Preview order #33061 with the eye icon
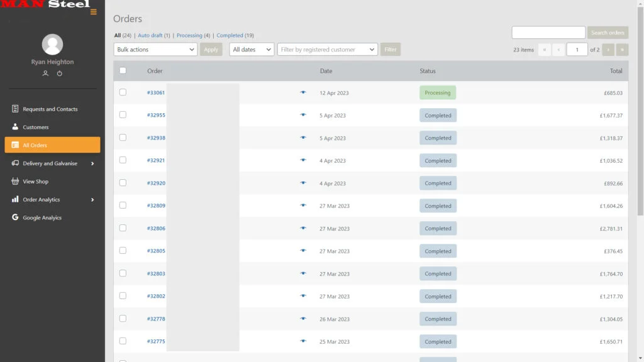 pos(303,92)
